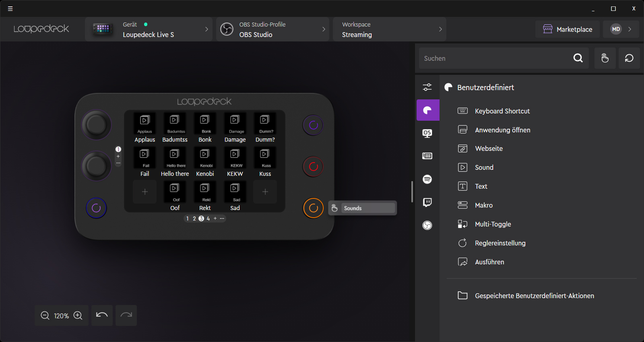Click the refresh icon beside search

pos(629,58)
